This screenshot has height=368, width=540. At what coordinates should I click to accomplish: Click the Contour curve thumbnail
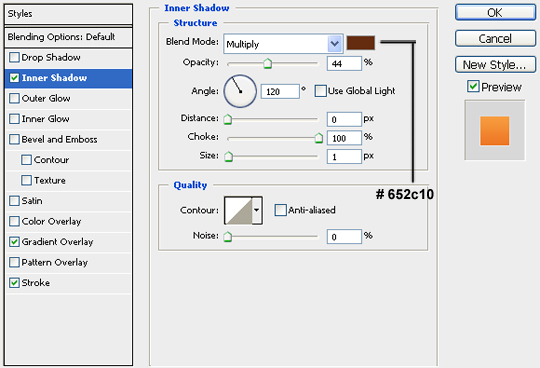(x=238, y=210)
